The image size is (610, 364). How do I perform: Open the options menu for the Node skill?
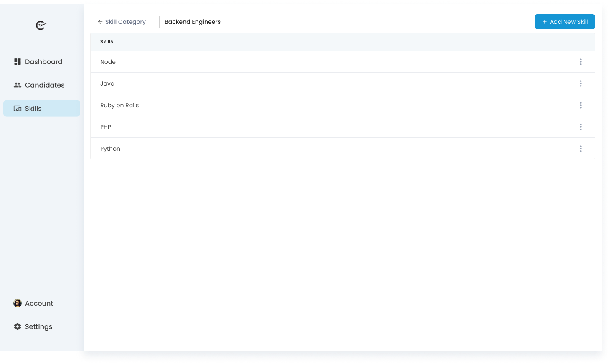[581, 61]
